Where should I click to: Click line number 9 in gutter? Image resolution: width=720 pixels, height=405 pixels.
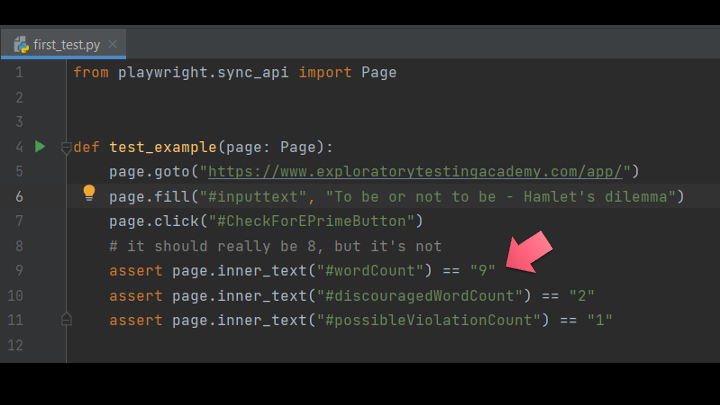pyautogui.click(x=19, y=270)
